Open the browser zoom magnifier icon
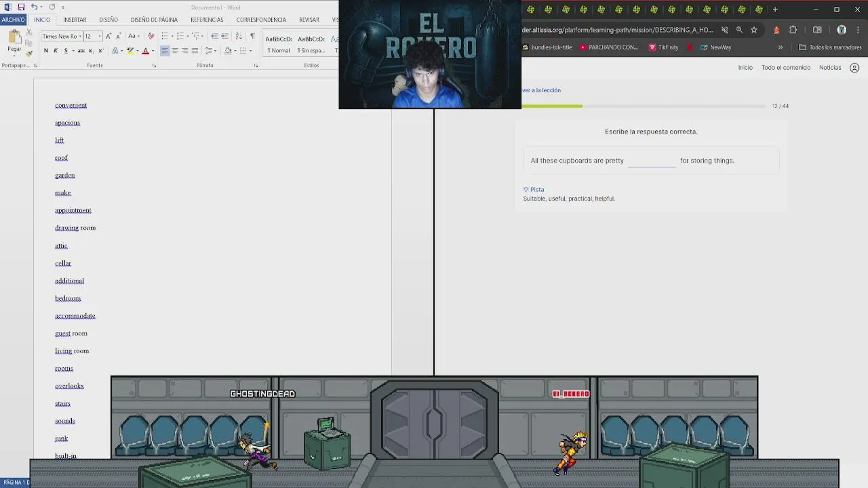The height and width of the screenshot is (488, 868). (739, 30)
